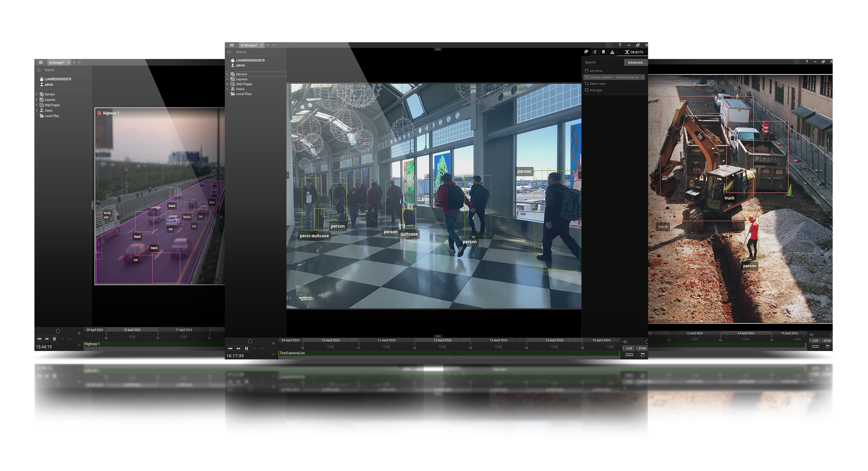The width and height of the screenshot is (868, 471).
Task: Toggle LIVE mode in center window
Action: [629, 348]
